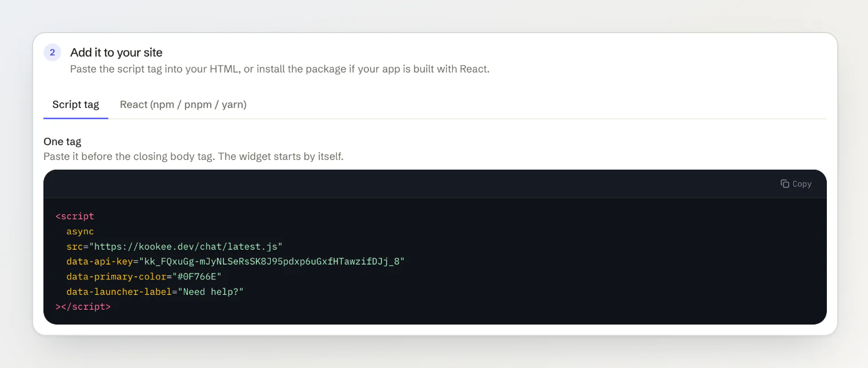Click the "Add it to your site" heading
The width and height of the screenshot is (868, 368).
click(x=116, y=53)
